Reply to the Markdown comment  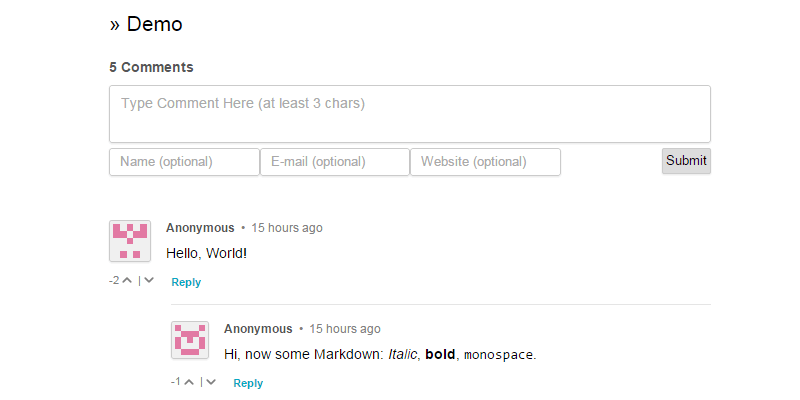pyautogui.click(x=248, y=383)
